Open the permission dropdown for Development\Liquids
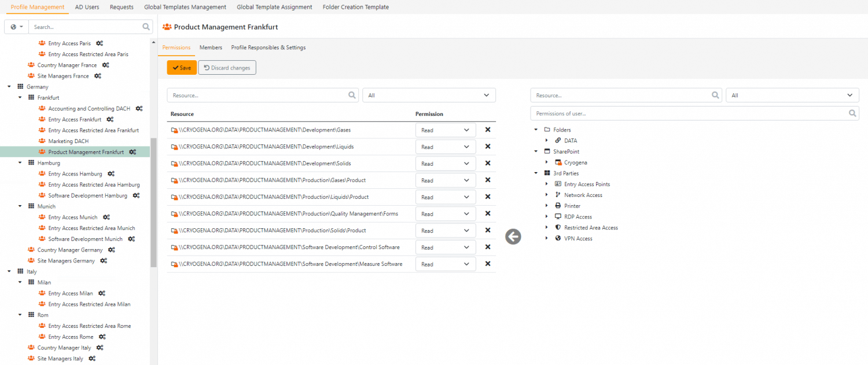Viewport: 868px width, 365px height. [445, 147]
